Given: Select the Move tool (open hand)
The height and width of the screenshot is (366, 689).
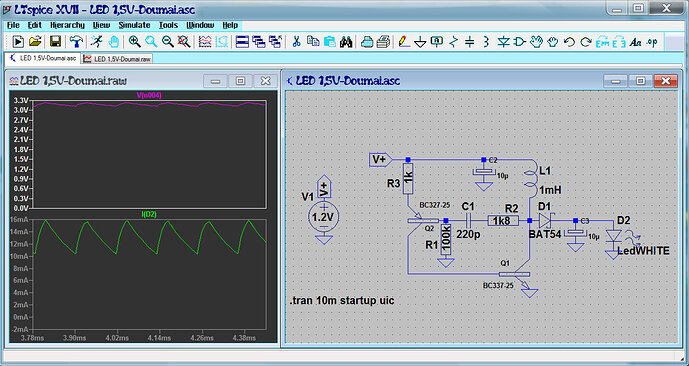Looking at the screenshot, I should pos(536,42).
